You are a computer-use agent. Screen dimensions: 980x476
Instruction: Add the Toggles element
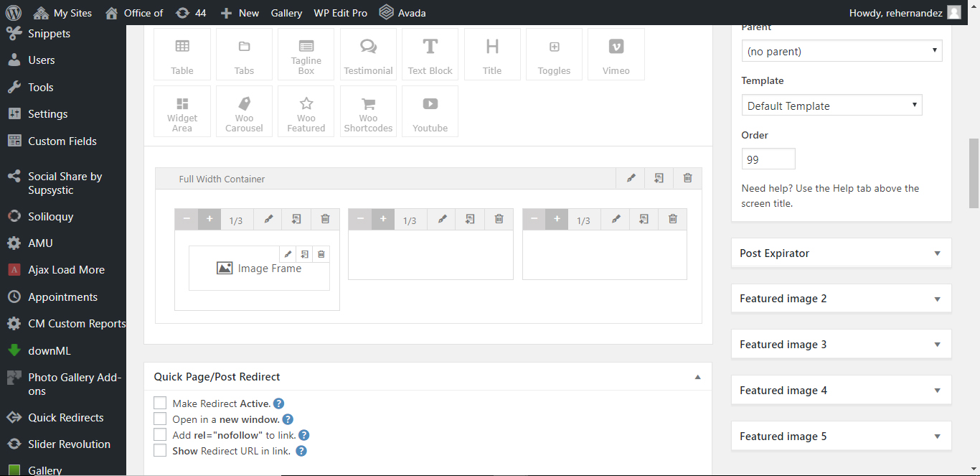(x=555, y=54)
